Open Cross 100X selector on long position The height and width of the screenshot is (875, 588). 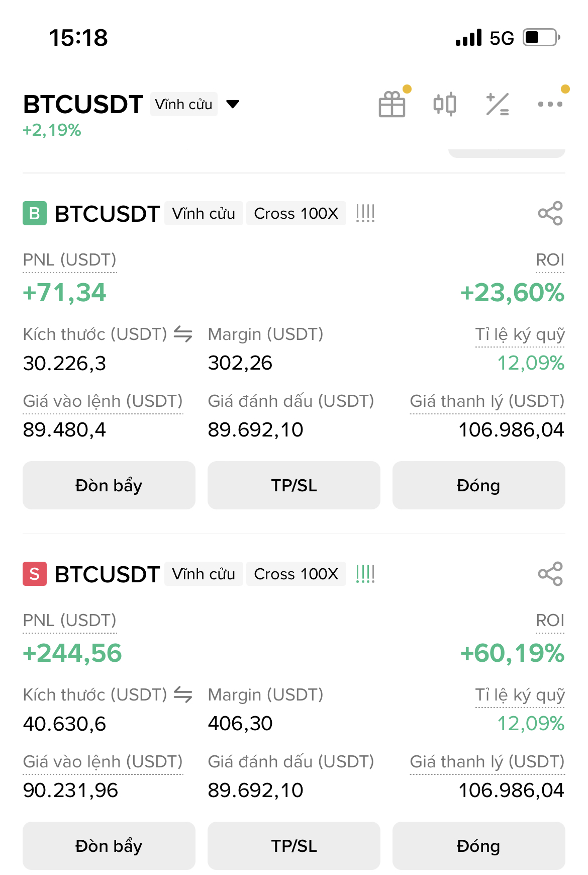296,213
